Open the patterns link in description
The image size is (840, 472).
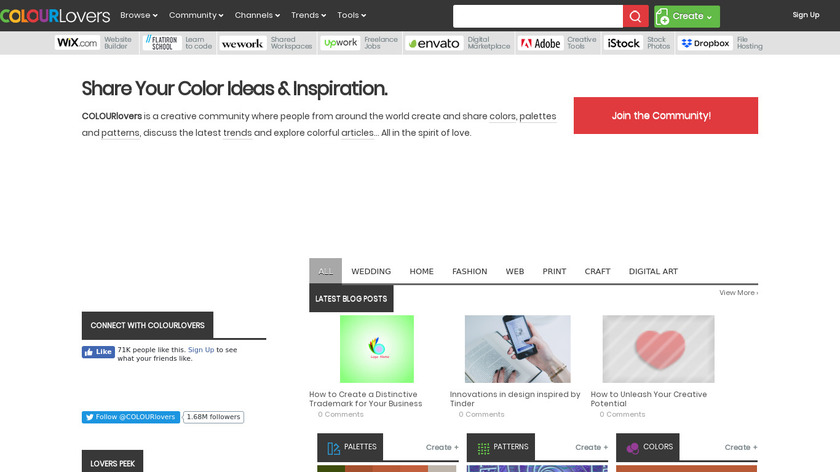[x=120, y=132]
